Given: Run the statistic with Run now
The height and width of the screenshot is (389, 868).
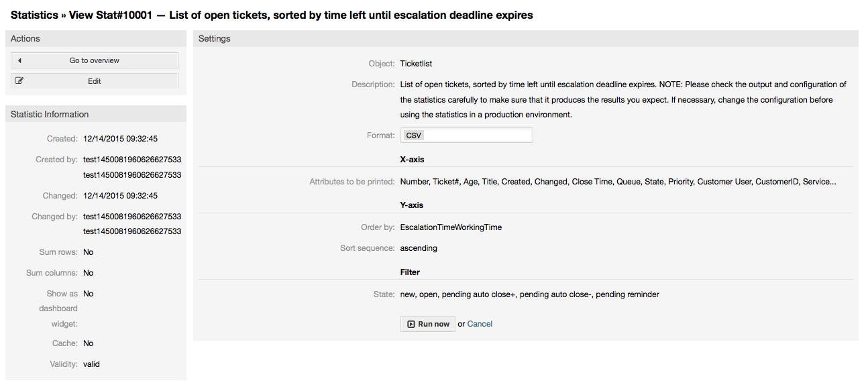Looking at the screenshot, I should pyautogui.click(x=428, y=324).
